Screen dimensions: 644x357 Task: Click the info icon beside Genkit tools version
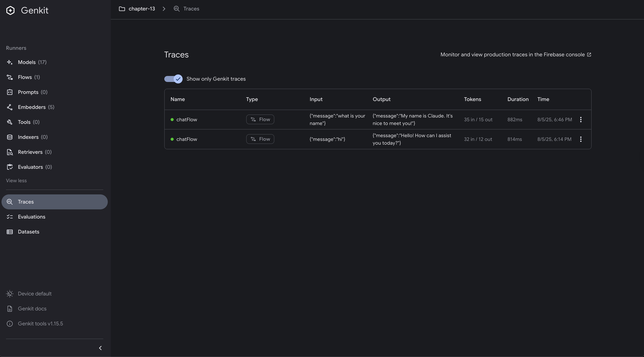10,324
